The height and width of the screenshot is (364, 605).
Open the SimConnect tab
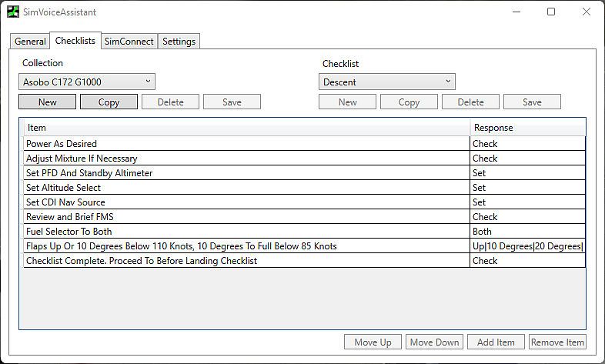(129, 42)
